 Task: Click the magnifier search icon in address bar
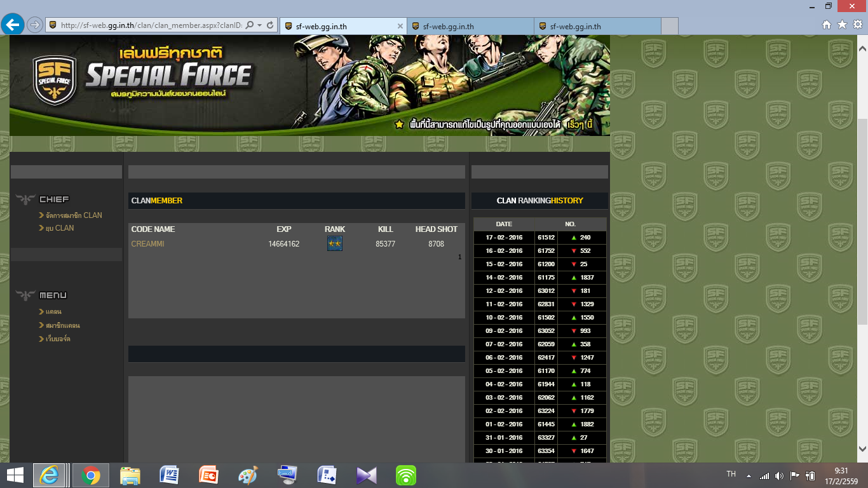[x=249, y=25]
